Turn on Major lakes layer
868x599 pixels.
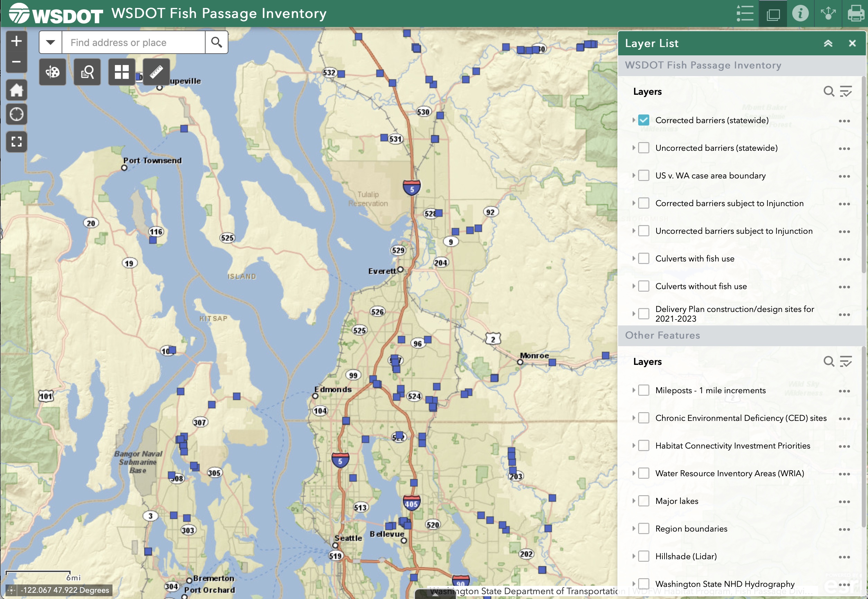coord(643,501)
